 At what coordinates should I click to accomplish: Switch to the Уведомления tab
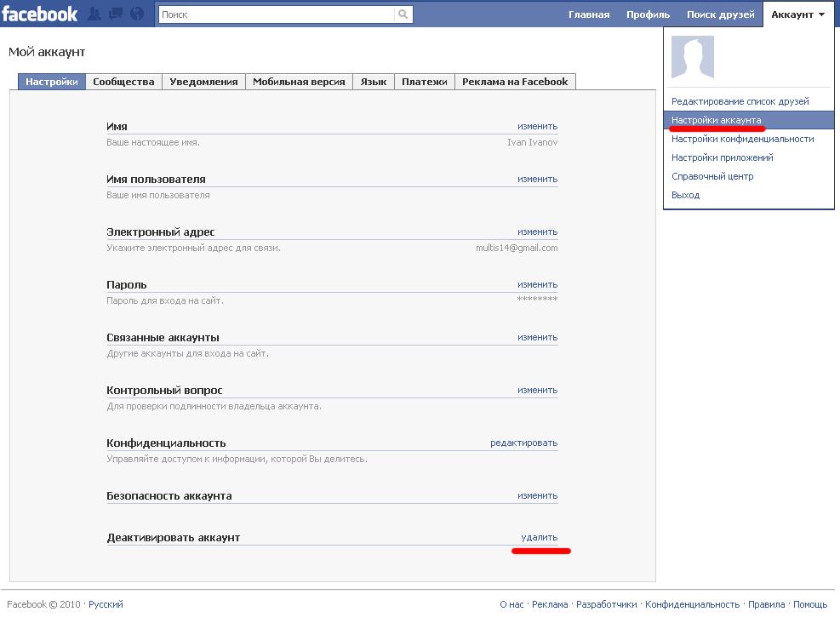point(205,81)
